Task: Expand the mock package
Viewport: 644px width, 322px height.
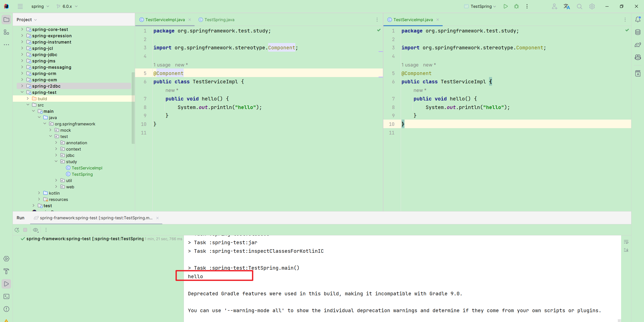Action: (x=50, y=130)
